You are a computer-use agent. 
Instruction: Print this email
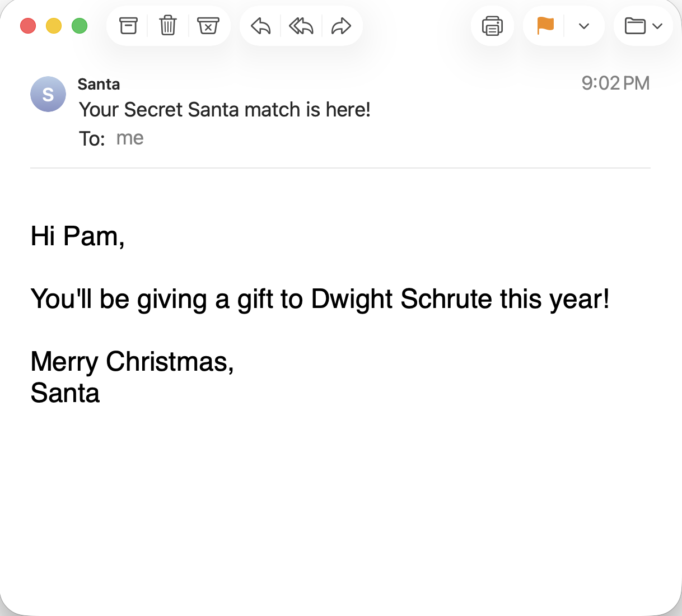[492, 25]
